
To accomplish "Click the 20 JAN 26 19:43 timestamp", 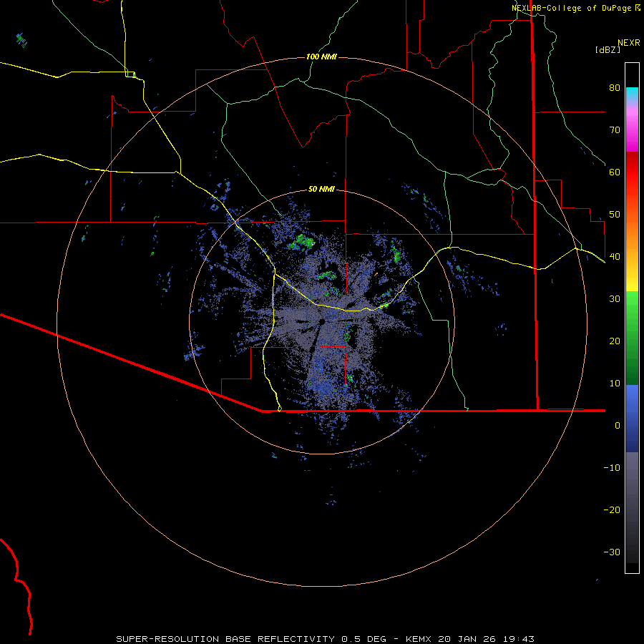I will pyautogui.click(x=487, y=639).
